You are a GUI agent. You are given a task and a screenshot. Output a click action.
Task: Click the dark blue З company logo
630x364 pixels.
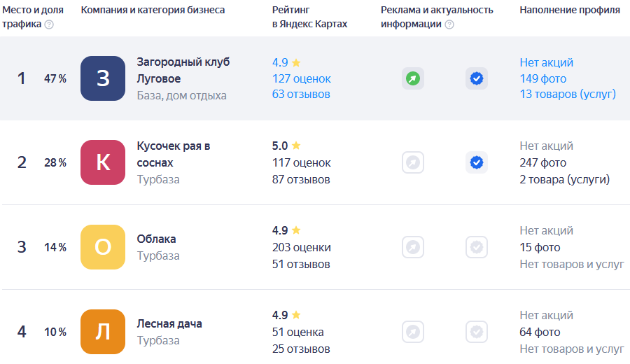(x=103, y=78)
